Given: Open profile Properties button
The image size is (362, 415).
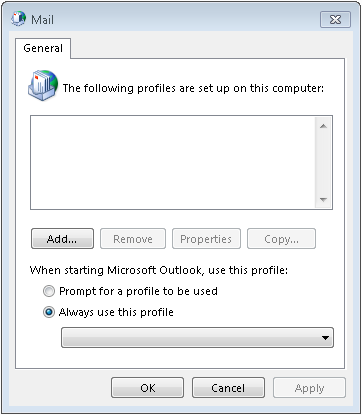Looking at the screenshot, I should tap(206, 239).
